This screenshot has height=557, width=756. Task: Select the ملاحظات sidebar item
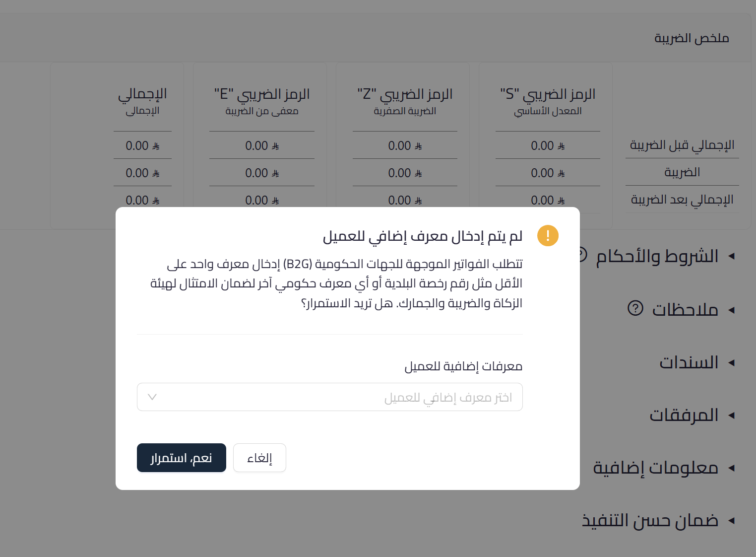[x=686, y=309]
